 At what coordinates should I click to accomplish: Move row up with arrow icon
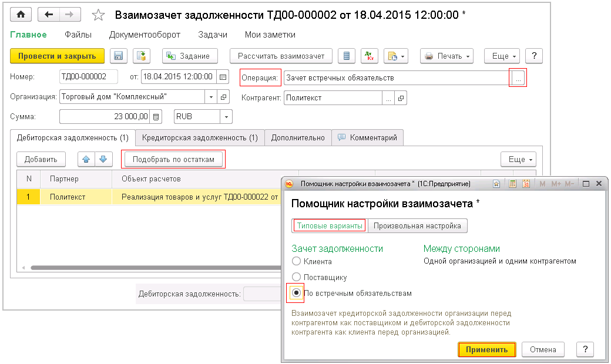[x=86, y=159]
